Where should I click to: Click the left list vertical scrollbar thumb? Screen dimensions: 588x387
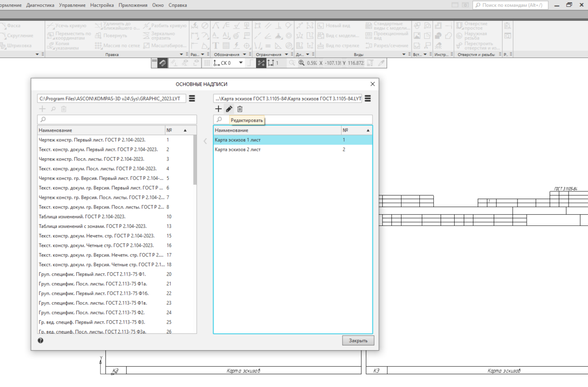pos(195,160)
